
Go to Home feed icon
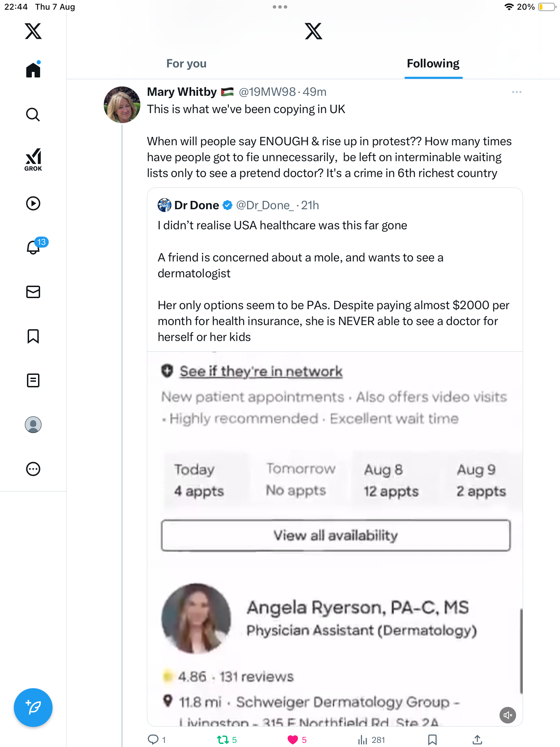pyautogui.click(x=33, y=70)
